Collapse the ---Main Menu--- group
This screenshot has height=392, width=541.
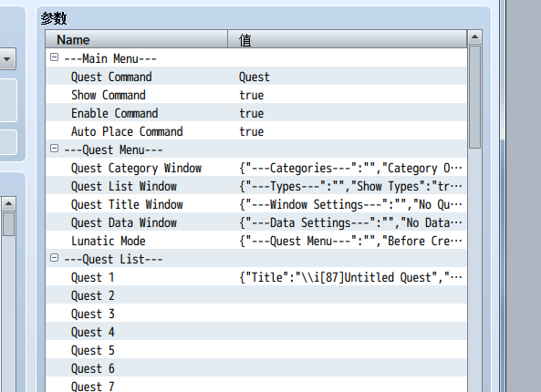[54, 57]
